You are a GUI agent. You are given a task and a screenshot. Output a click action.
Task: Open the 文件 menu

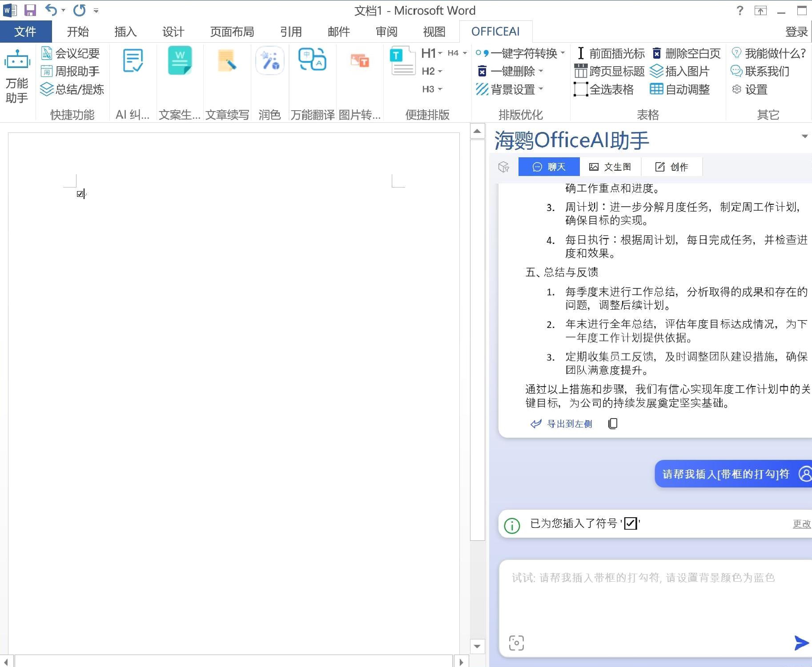[x=25, y=32]
